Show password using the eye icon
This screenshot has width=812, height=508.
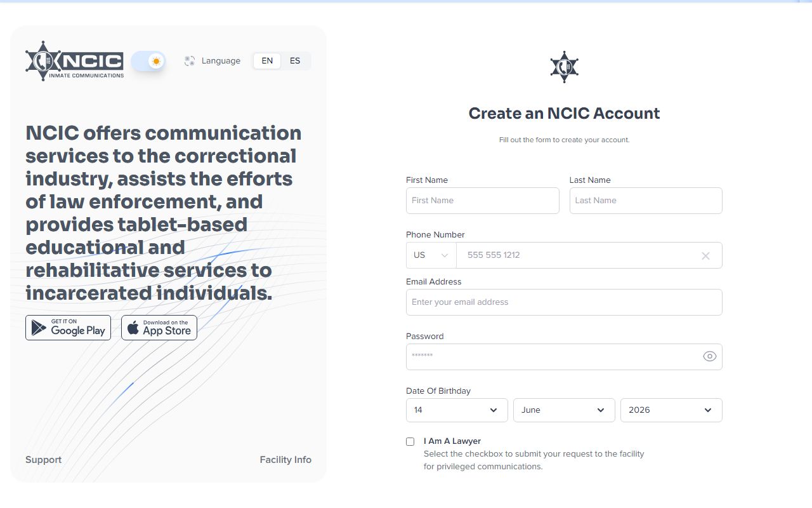[710, 356]
